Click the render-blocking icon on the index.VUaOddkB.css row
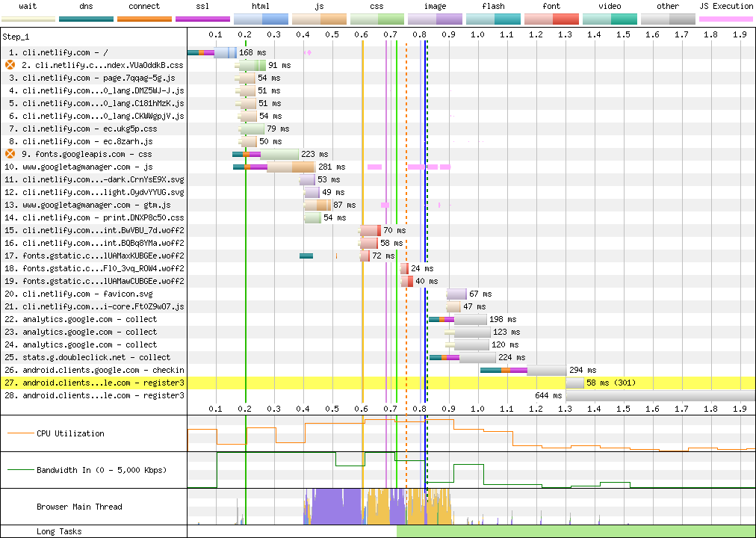The image size is (756, 538). 10,65
